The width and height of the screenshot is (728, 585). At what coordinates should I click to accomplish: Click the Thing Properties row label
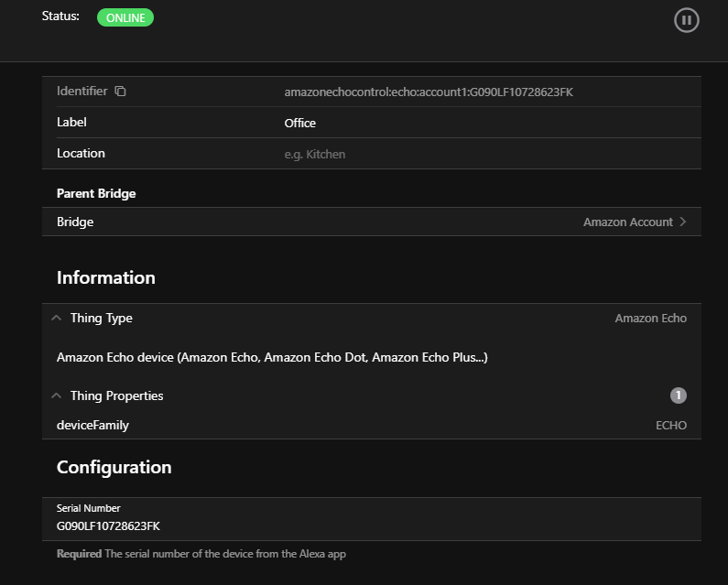[116, 396]
